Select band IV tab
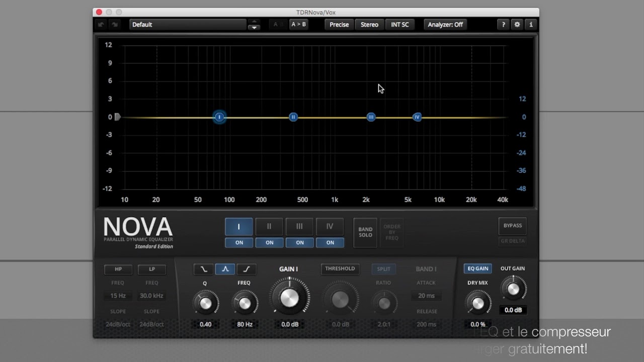 pos(330,227)
